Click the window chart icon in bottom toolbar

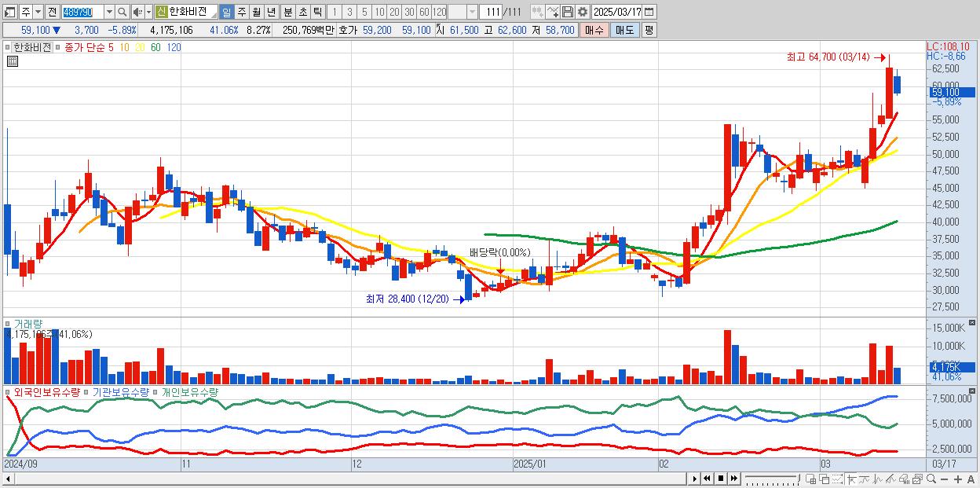click(917, 479)
